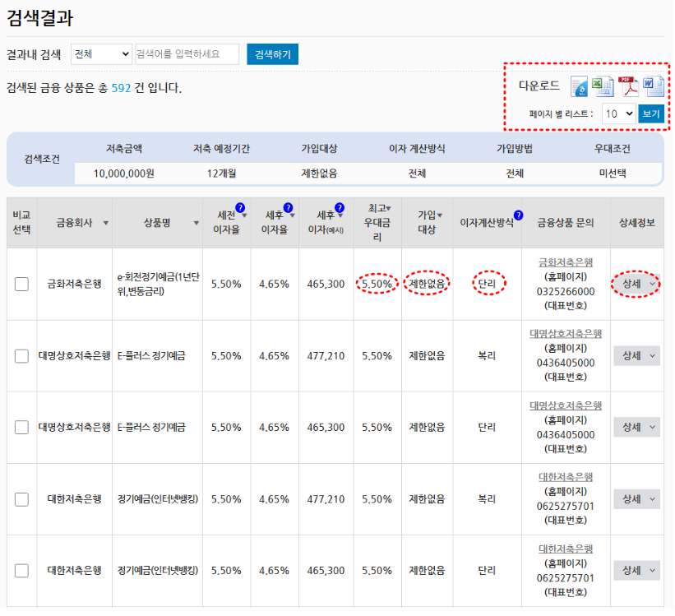675x616 pixels.
Task: Sort by 금융회사 column arrow
Action: coord(105,223)
